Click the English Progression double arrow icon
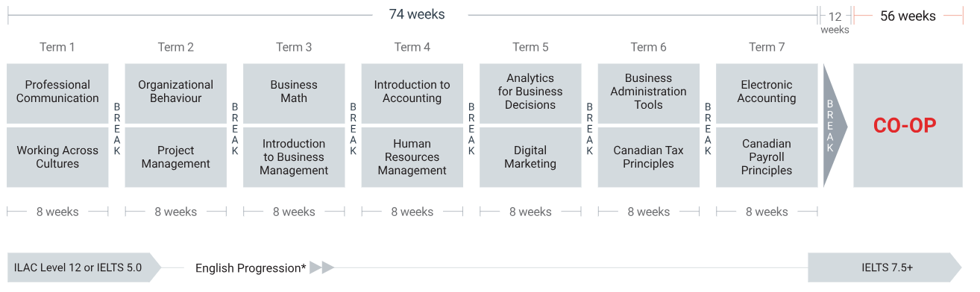The image size is (980, 292). click(x=322, y=267)
